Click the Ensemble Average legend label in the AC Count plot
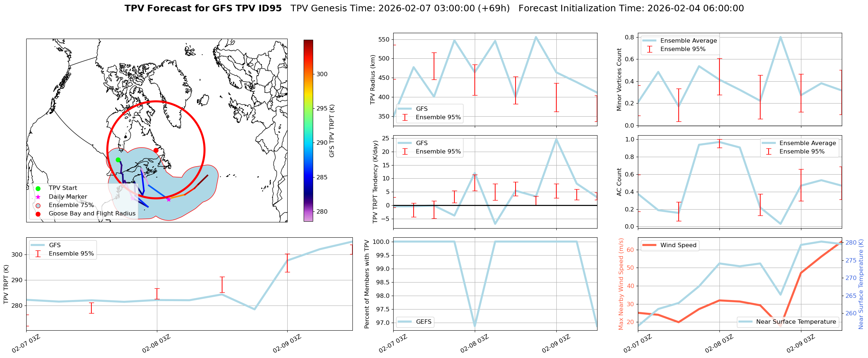Image resolution: width=868 pixels, height=358 pixels. click(808, 143)
